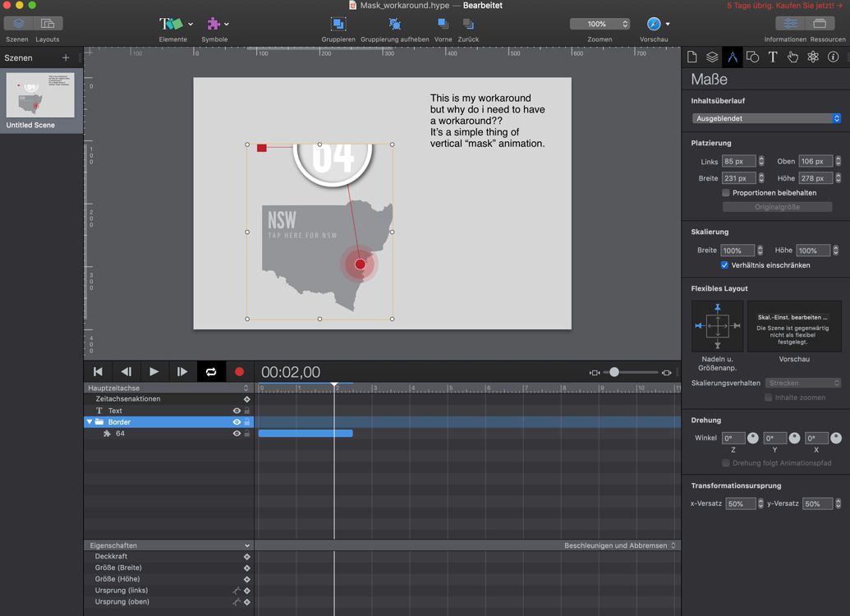Open the Text inspector (T icon)
The height and width of the screenshot is (616, 850).
click(773, 57)
